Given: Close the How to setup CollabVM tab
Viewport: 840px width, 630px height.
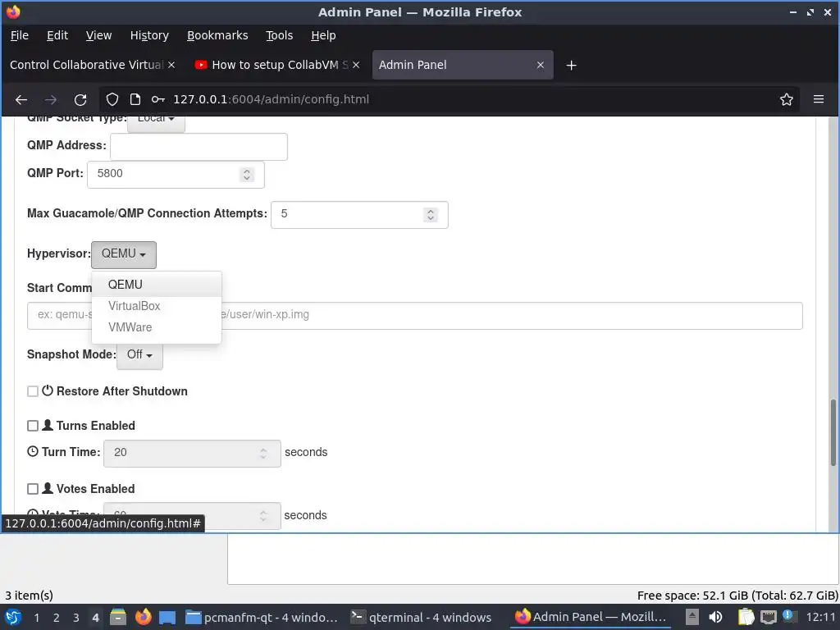Looking at the screenshot, I should [x=356, y=65].
